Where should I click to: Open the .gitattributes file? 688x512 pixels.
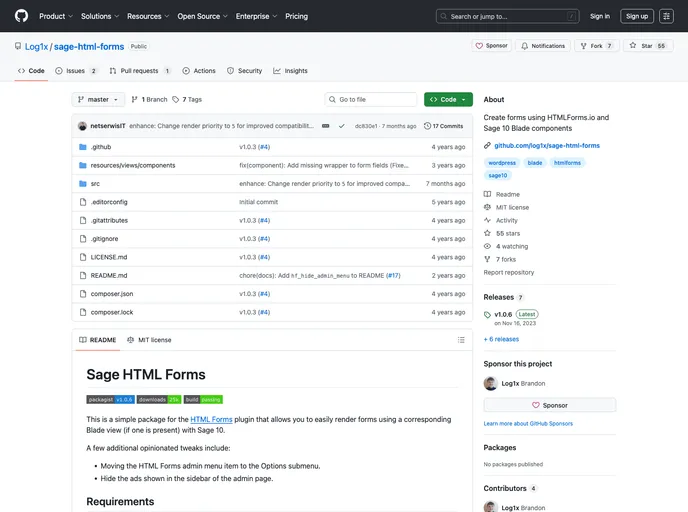(109, 221)
